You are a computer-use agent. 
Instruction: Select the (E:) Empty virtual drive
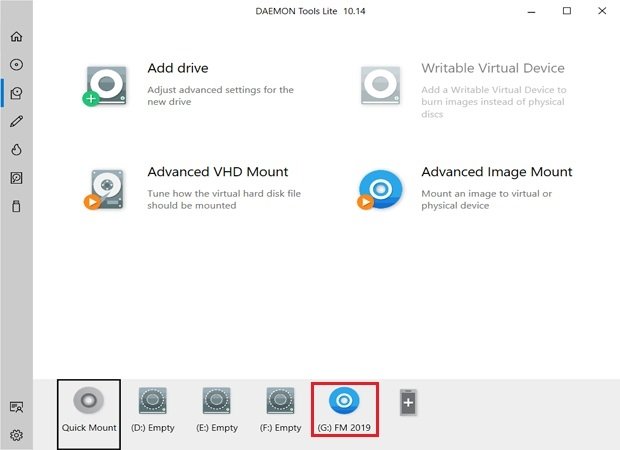click(x=217, y=410)
